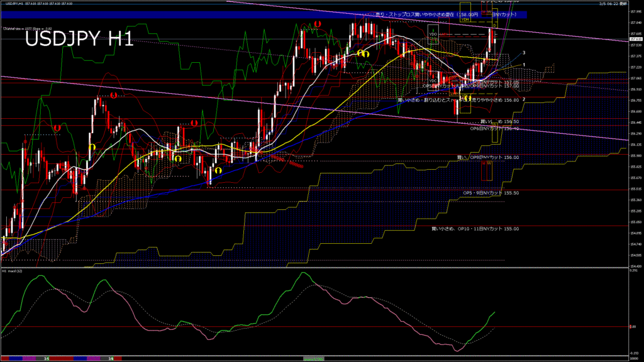Click the OP5・9日NYカット 155.50 level label

491,193
